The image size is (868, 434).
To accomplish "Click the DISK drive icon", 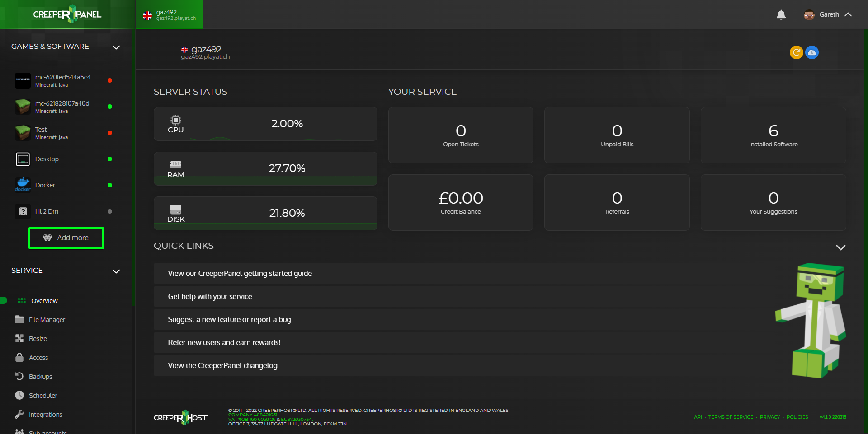I will coord(176,210).
